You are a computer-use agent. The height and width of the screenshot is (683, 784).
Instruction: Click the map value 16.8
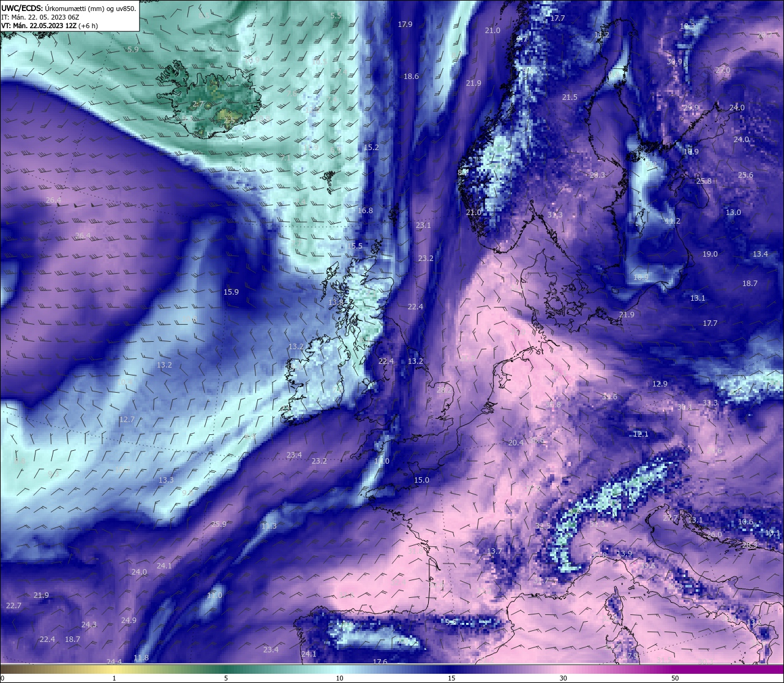365,211
